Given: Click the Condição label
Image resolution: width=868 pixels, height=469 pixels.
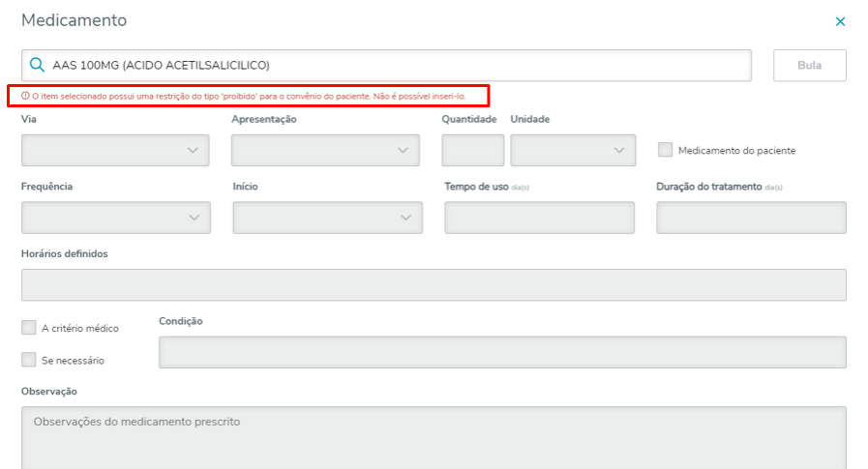Looking at the screenshot, I should tap(180, 321).
